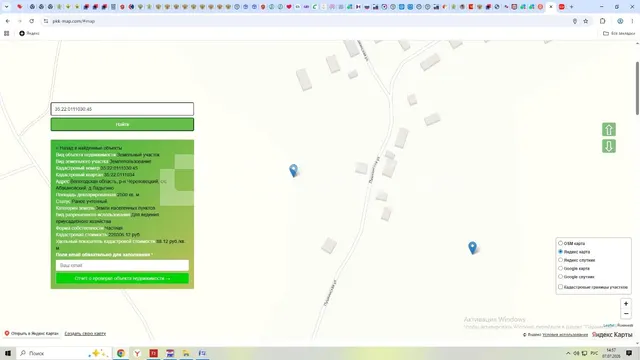Click the Яндекс Карты logo

point(611,335)
